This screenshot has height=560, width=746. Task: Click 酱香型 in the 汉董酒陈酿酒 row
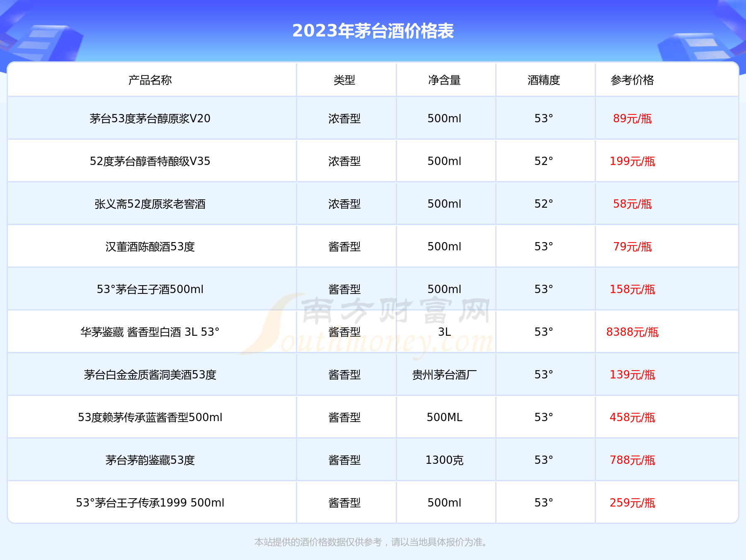(344, 247)
